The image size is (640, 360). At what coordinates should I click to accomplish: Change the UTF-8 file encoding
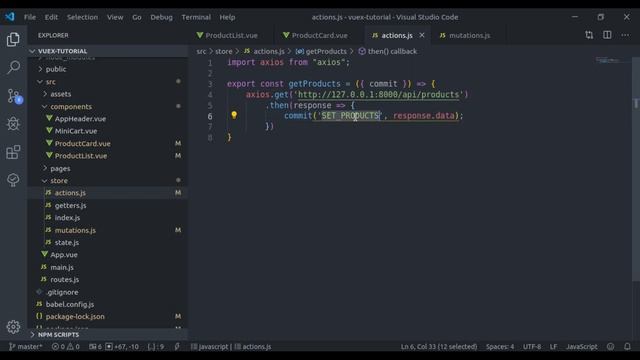tap(532, 347)
